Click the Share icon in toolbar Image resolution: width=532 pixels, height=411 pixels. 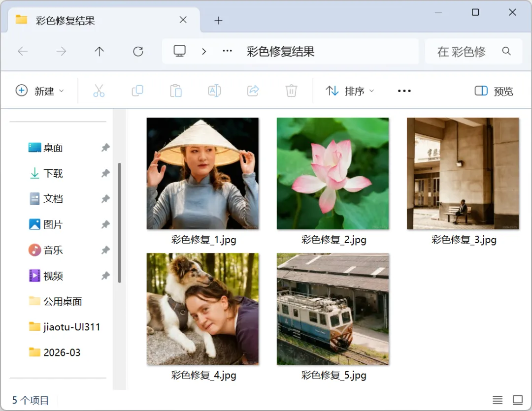click(253, 91)
